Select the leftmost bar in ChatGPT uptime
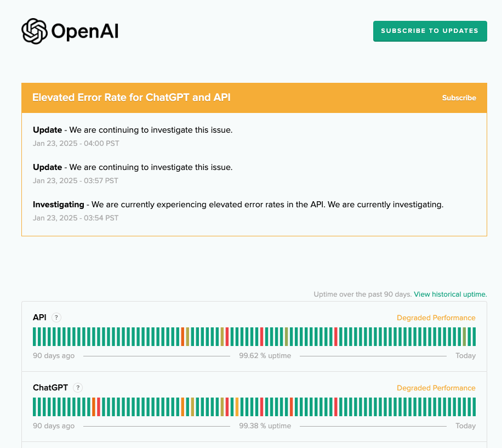This screenshot has height=448, width=502. 35,407
